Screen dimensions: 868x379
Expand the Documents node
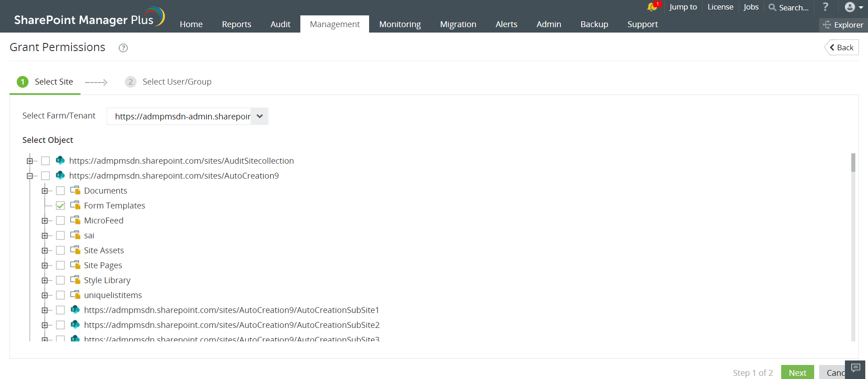[44, 190]
